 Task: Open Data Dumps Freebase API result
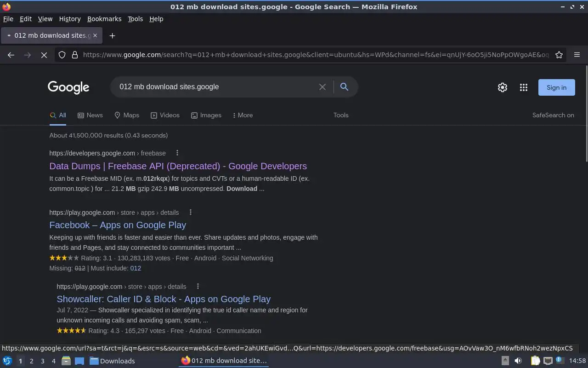coord(178,166)
